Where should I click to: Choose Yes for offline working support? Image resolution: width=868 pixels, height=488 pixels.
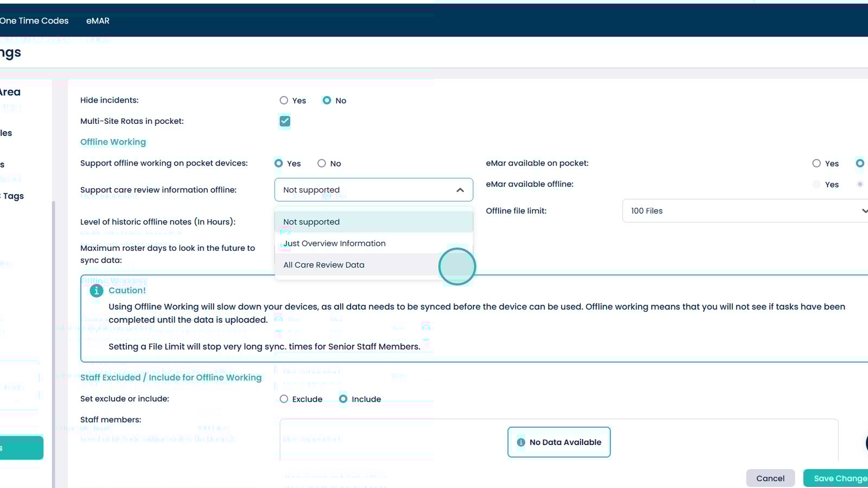point(278,163)
